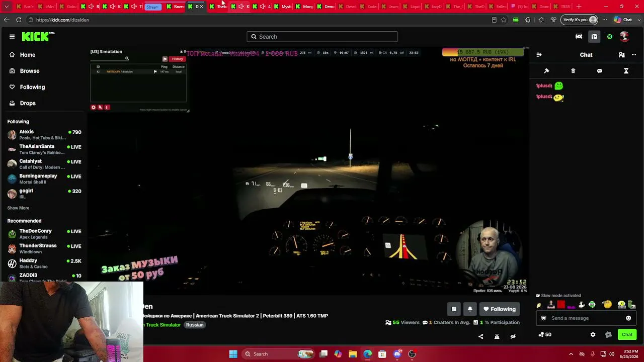644x362 pixels.
Task: Click the badge icon beside chat settings
Action: pos(608,334)
